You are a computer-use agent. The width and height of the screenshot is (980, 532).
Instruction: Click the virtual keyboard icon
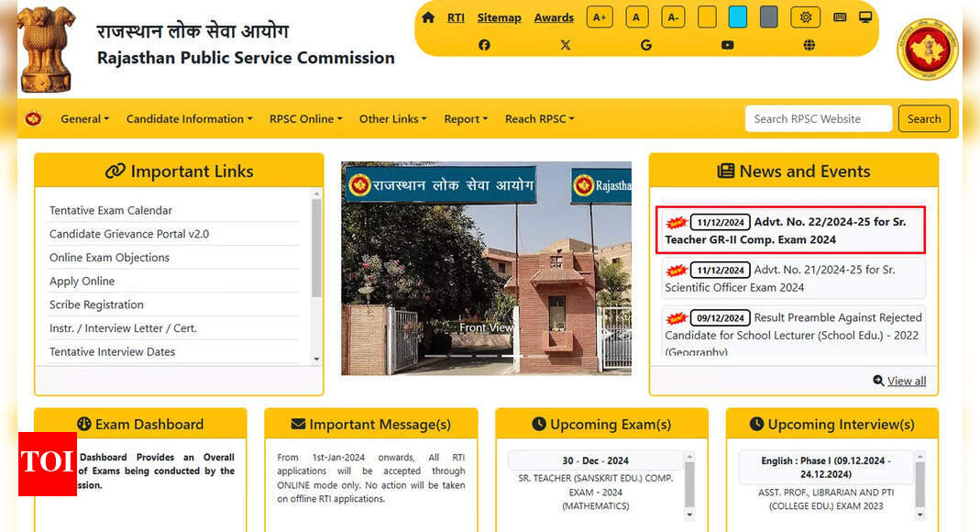pyautogui.click(x=840, y=17)
